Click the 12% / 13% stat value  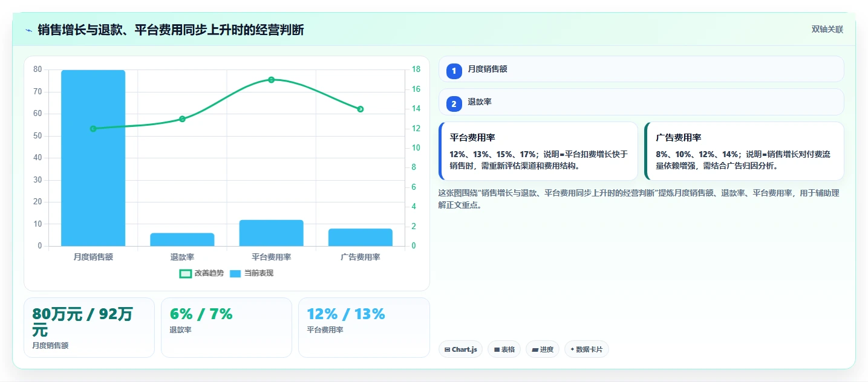(x=346, y=314)
